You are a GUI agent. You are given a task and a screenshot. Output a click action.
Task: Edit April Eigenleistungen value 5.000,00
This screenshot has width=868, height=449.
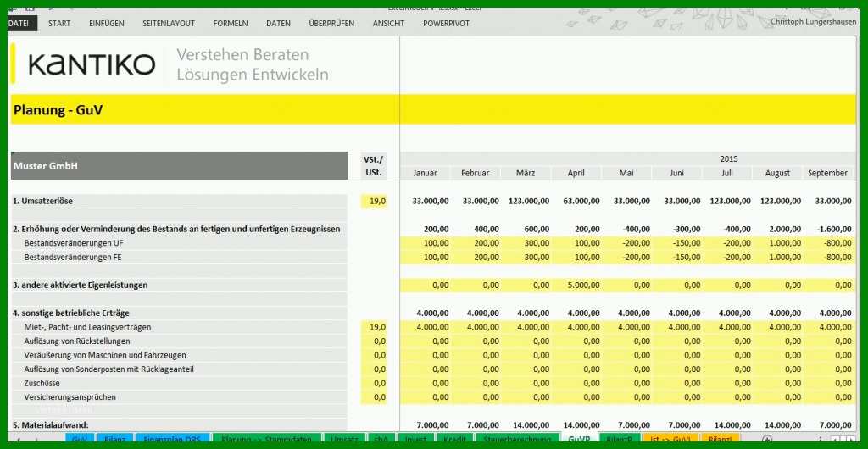pyautogui.click(x=576, y=285)
